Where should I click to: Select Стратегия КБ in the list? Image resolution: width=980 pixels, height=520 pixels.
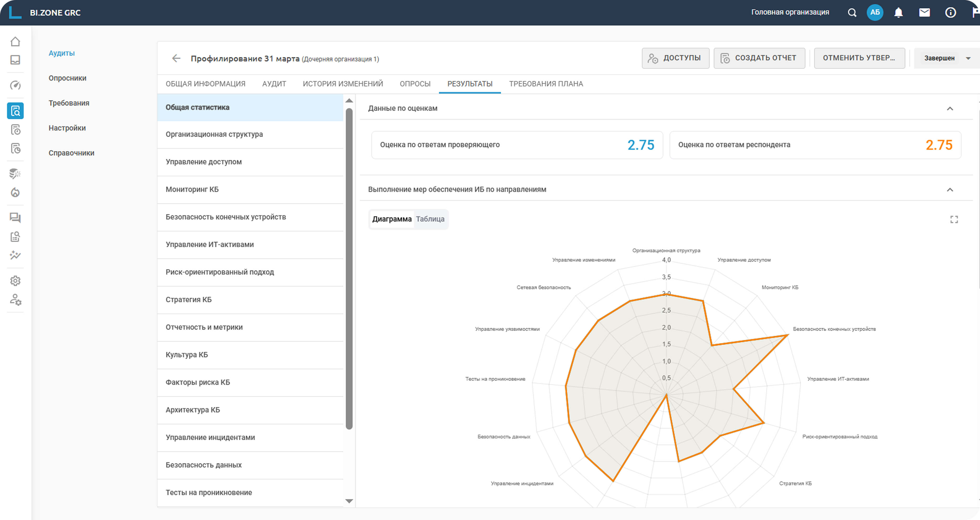[x=250, y=300]
